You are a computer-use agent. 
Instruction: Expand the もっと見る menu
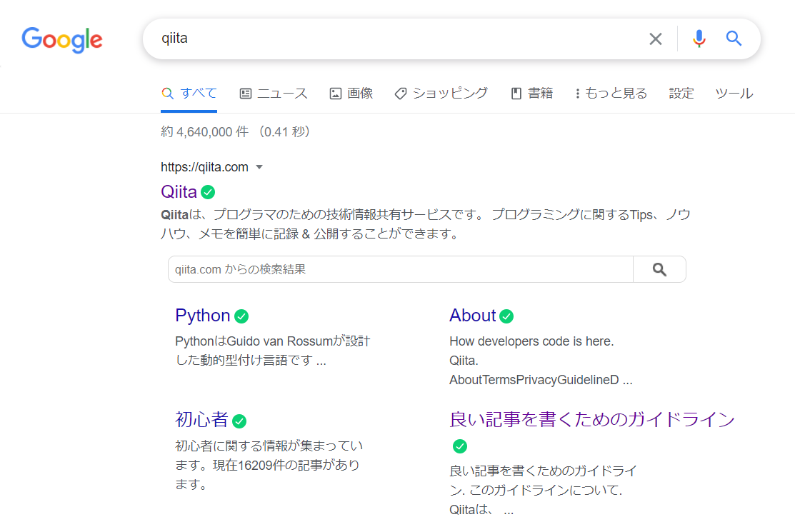point(611,94)
